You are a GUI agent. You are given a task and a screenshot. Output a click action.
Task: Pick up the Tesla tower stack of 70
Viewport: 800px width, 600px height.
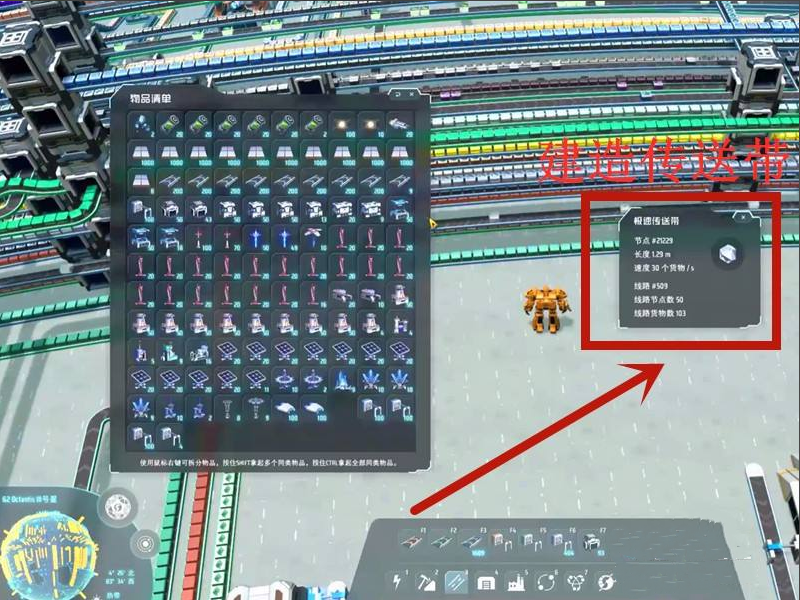tap(228, 238)
